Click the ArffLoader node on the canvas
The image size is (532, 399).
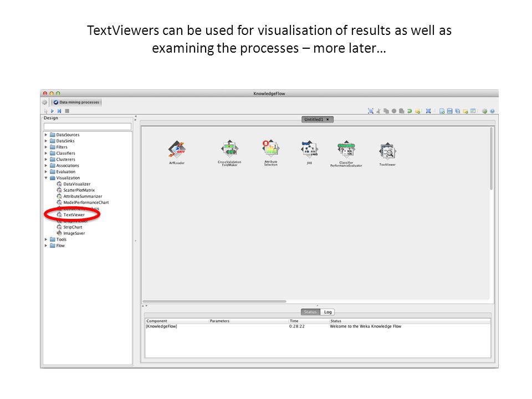[x=177, y=150]
